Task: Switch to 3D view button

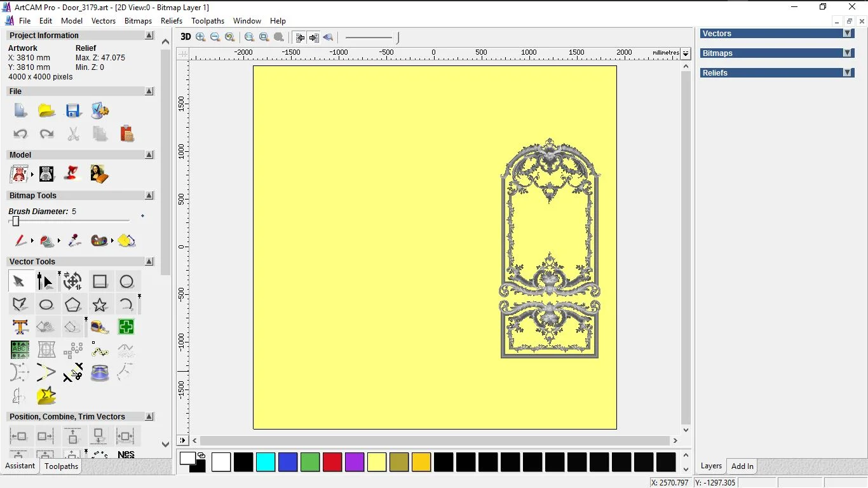Action: [x=185, y=37]
